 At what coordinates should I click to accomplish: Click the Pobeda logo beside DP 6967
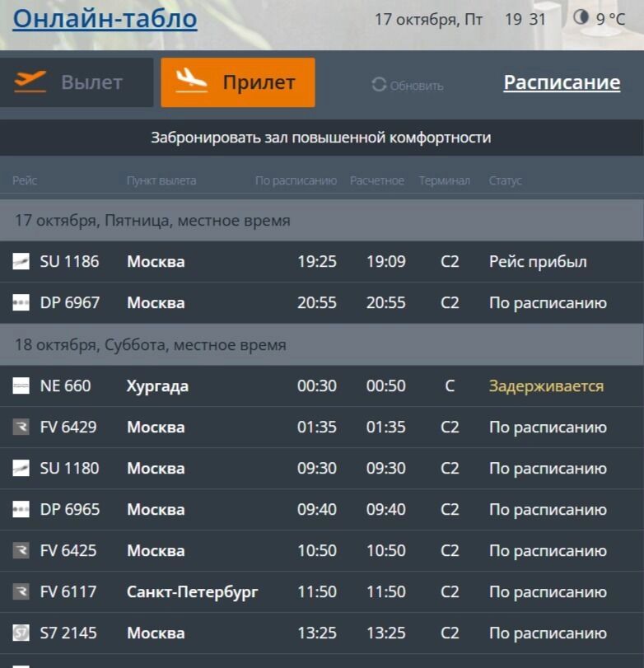coord(21,303)
